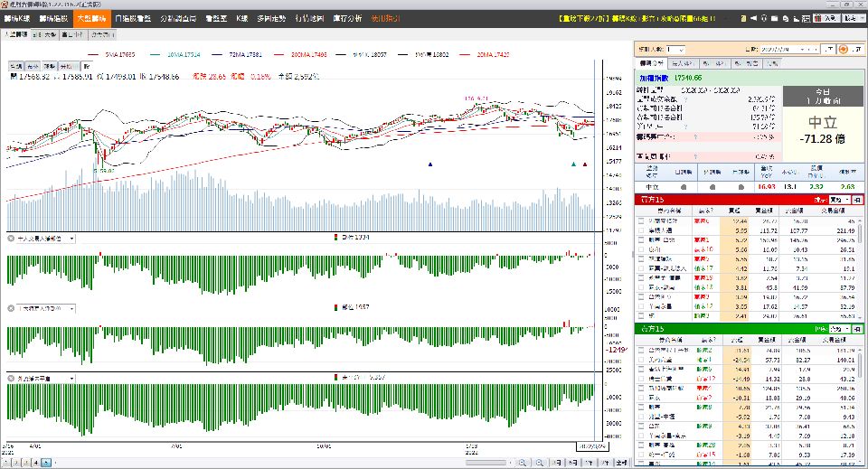Viewport: 868px width, 469px height.
Task: Close the first indicator sub-chart panel
Action: click(x=11, y=239)
